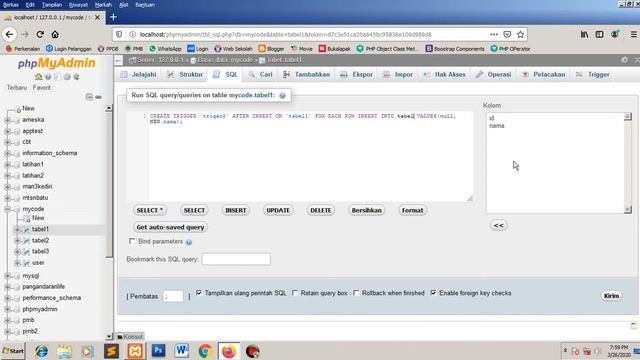Click the Bind parameters help icon
The width and height of the screenshot is (640, 360).
(x=189, y=242)
